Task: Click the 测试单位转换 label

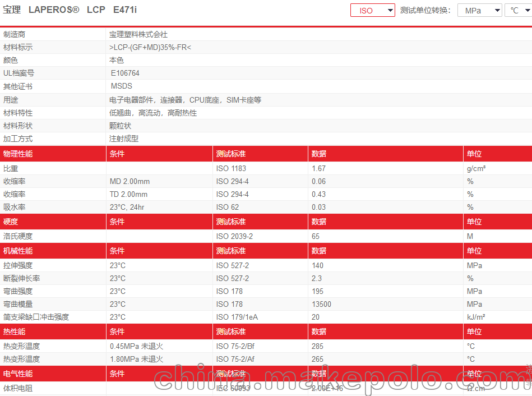Action: (425, 10)
